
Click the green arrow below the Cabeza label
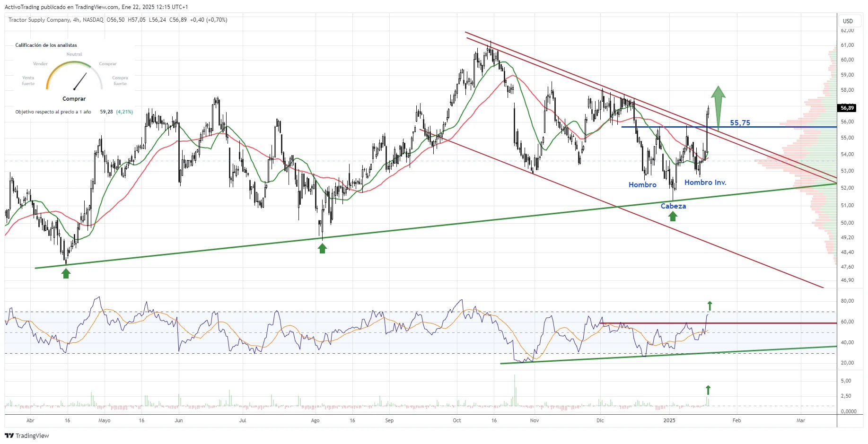pyautogui.click(x=673, y=216)
